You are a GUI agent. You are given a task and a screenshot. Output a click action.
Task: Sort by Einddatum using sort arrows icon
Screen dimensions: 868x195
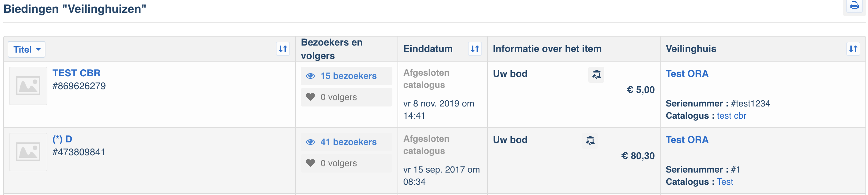pos(475,49)
